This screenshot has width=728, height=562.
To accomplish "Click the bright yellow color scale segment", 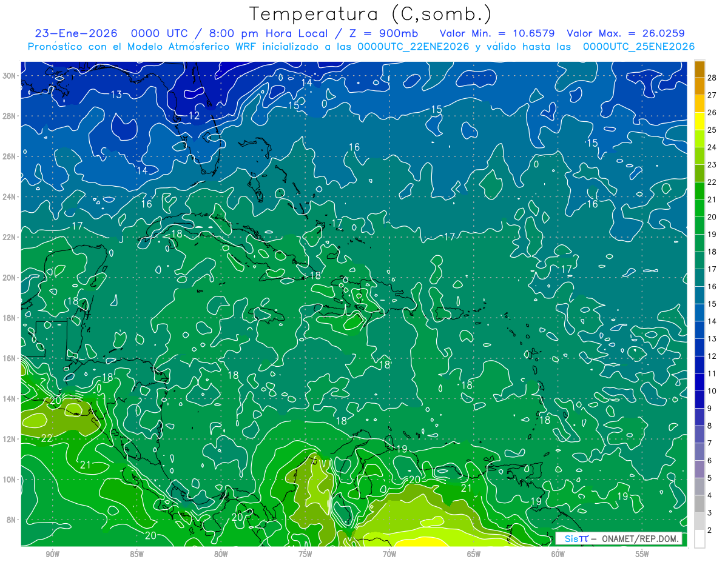I will (x=699, y=121).
